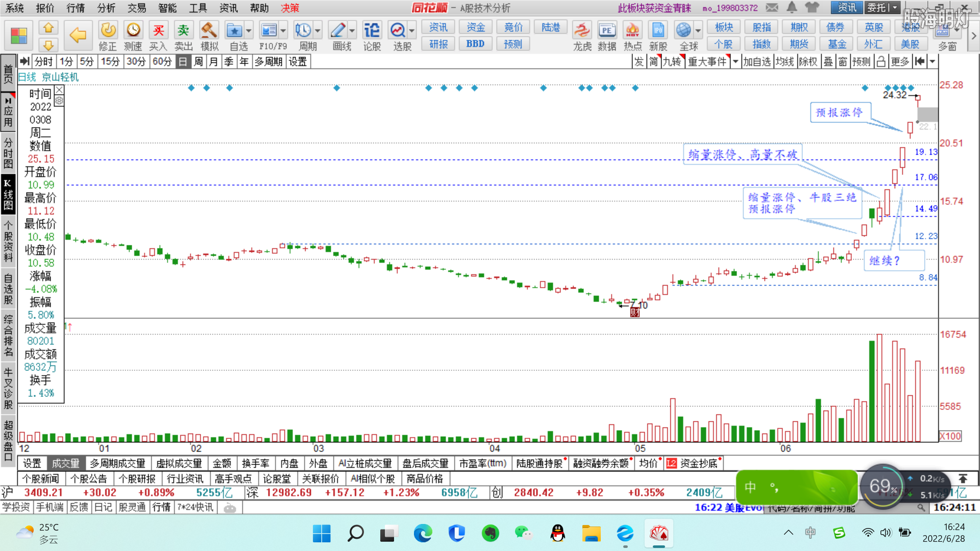Click the 69% memory gauge
The height and width of the screenshot is (551, 980).
click(x=883, y=486)
